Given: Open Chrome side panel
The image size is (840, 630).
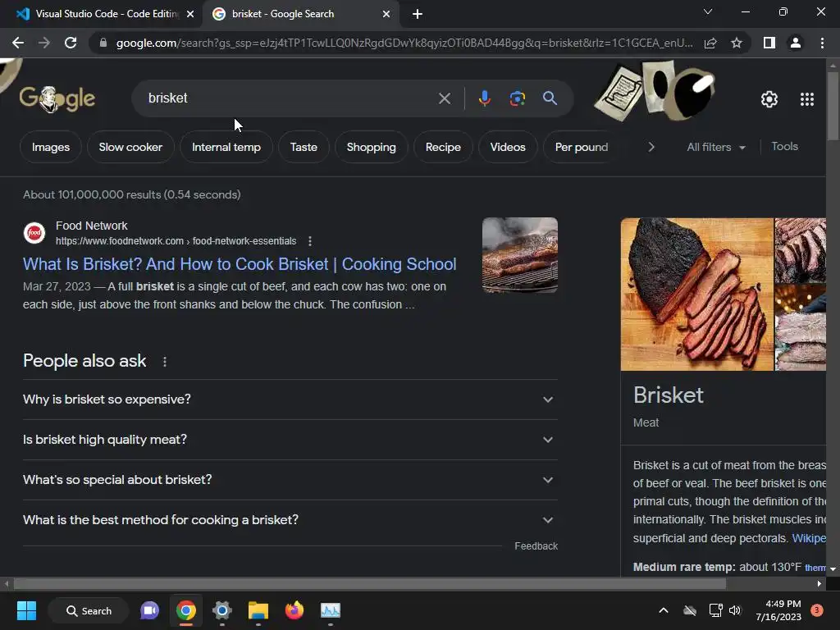Looking at the screenshot, I should 769,43.
